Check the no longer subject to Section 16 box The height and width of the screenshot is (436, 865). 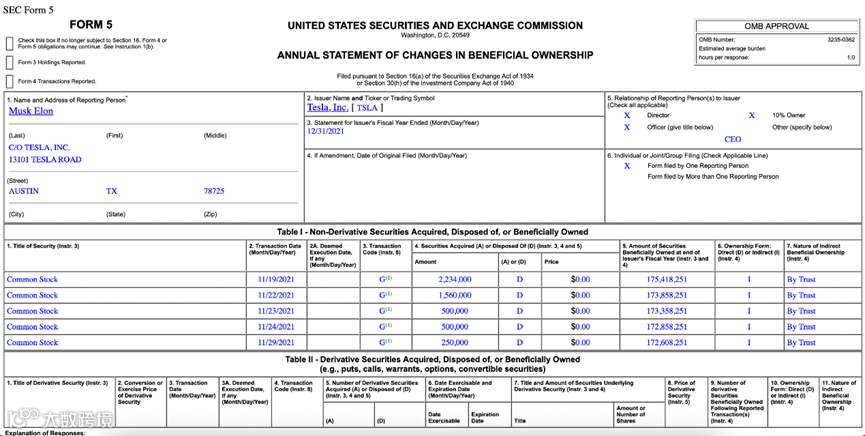(9, 44)
